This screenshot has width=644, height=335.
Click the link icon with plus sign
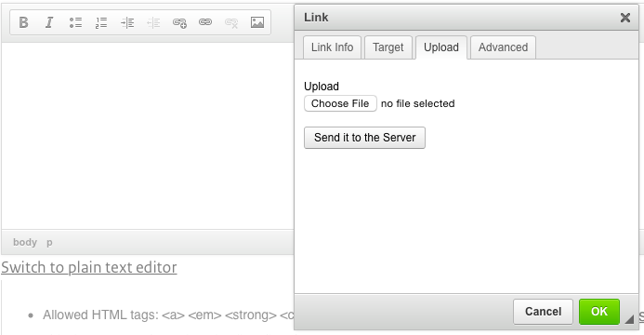tap(179, 22)
